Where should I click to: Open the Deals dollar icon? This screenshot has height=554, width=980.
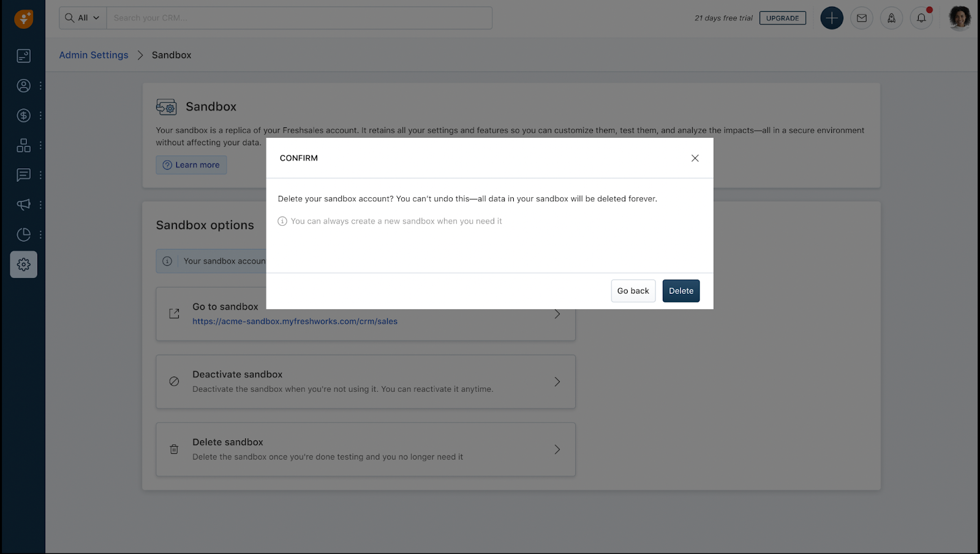(x=23, y=115)
